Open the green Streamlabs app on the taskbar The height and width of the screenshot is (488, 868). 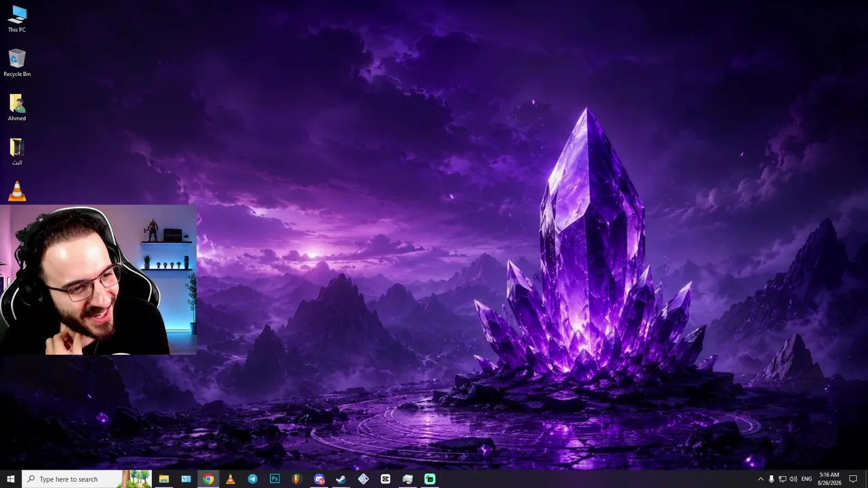(x=429, y=479)
